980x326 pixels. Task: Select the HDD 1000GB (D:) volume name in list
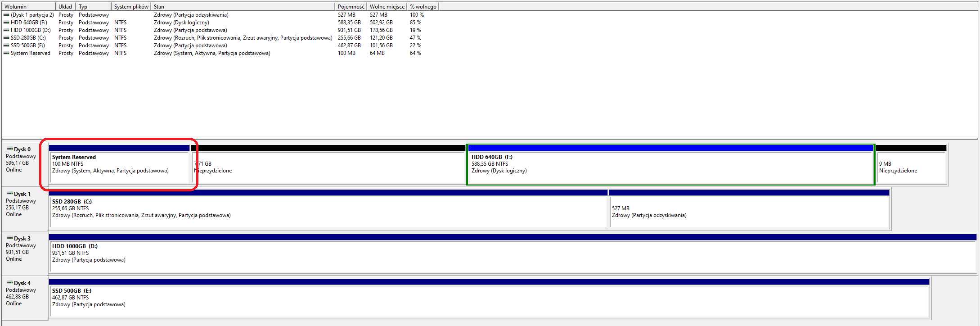pos(31,30)
